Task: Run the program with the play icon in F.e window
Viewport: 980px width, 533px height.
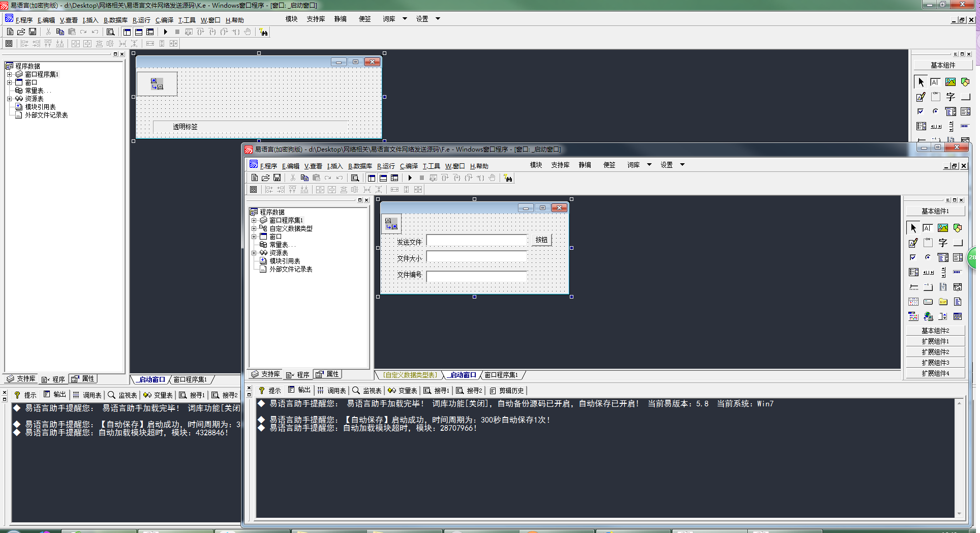Action: click(410, 178)
